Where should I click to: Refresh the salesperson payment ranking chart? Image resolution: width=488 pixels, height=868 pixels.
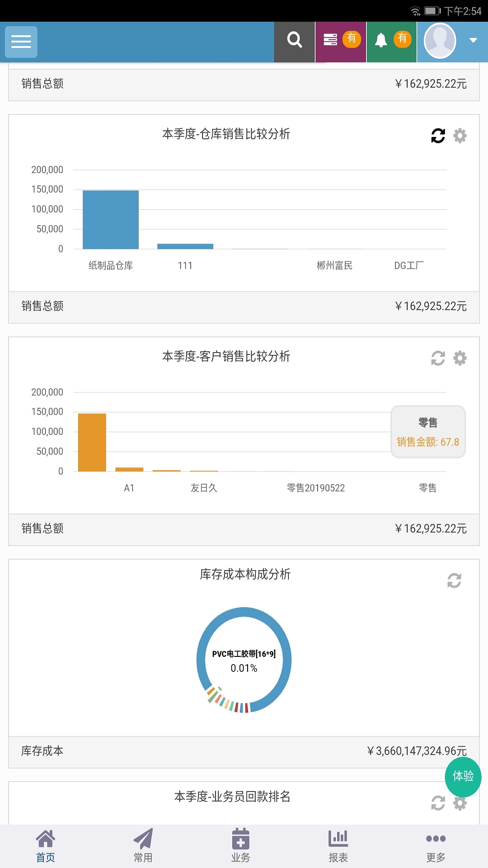[x=438, y=803]
